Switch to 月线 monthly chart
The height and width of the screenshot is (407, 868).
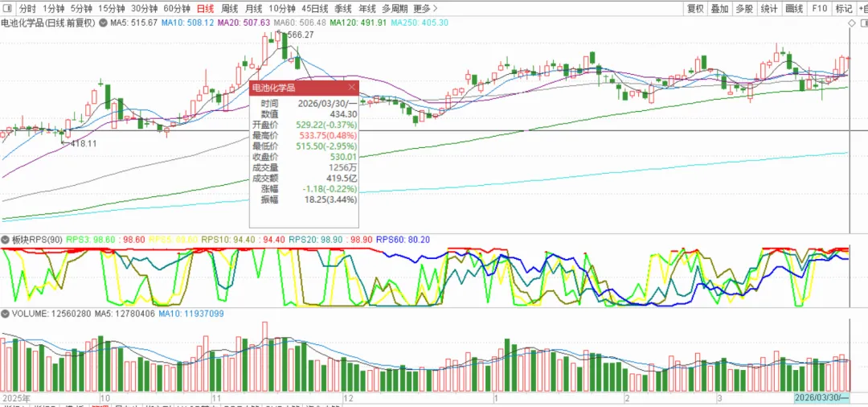click(x=253, y=9)
